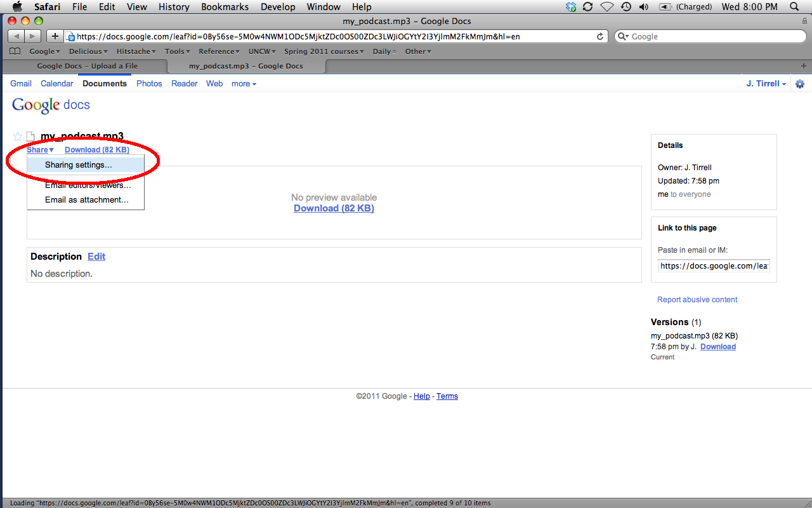The height and width of the screenshot is (508, 812).
Task: Choose Sharing settings... from menu
Action: point(86,165)
